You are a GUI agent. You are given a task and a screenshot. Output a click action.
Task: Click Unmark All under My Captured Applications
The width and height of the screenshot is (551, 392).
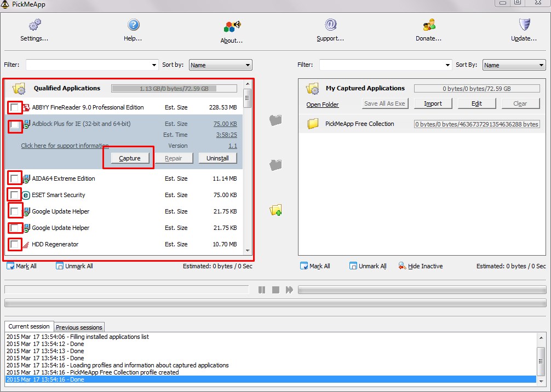(x=368, y=266)
